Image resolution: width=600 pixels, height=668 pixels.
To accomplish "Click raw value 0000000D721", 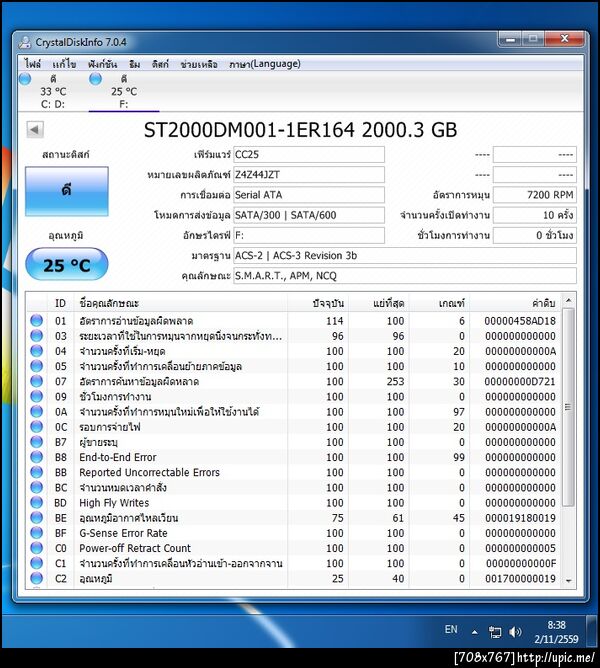I will [x=520, y=381].
